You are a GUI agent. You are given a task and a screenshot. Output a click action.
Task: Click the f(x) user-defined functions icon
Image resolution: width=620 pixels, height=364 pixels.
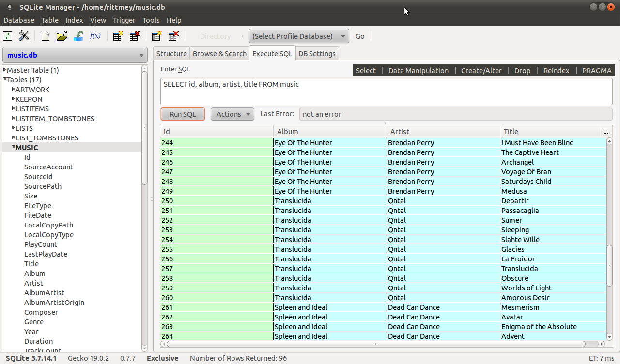95,35
